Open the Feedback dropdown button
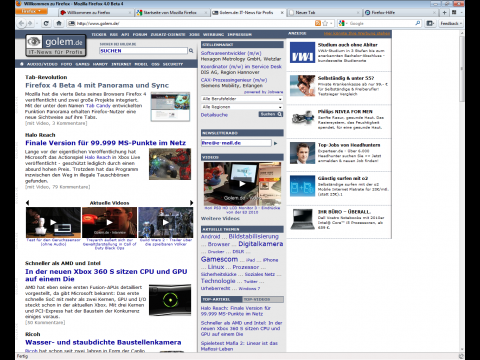 [x=451, y=23]
